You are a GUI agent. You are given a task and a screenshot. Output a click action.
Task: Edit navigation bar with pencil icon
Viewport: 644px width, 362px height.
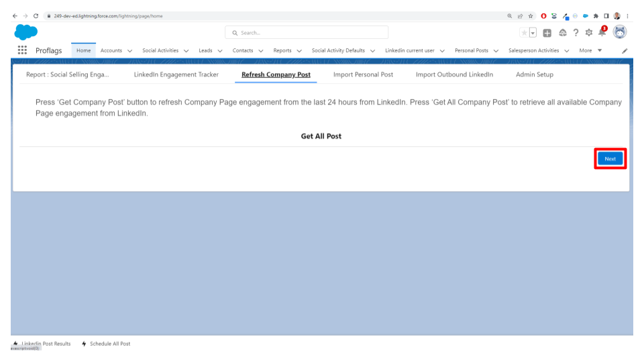(625, 51)
